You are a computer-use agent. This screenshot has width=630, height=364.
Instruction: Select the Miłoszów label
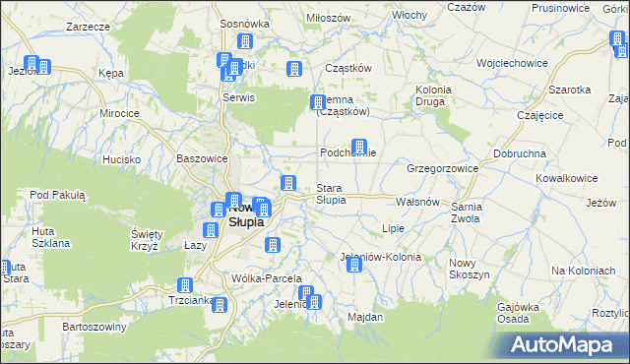[328, 18]
